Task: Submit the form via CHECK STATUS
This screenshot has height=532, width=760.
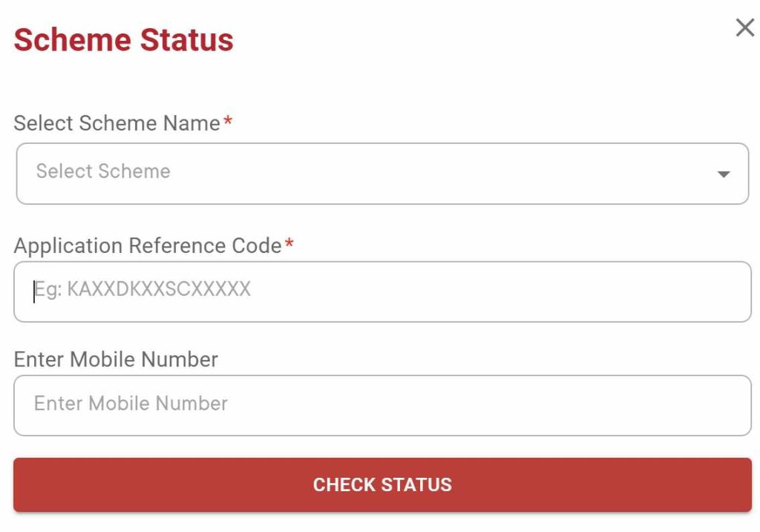Action: coord(380,485)
